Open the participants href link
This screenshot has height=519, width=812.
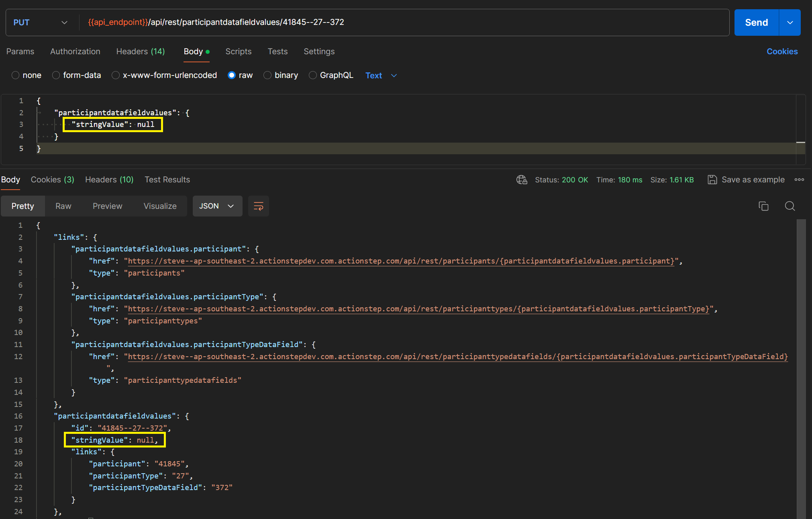[x=401, y=261]
